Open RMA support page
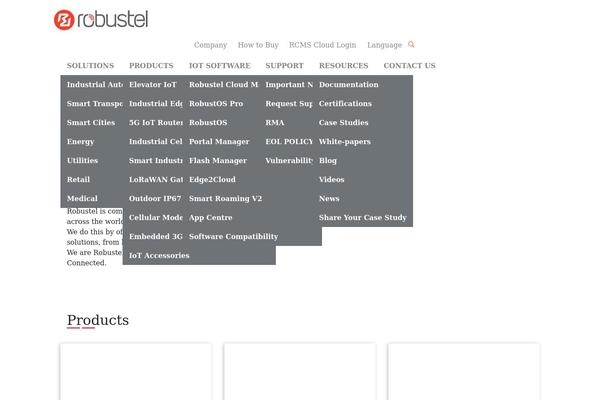The height and width of the screenshot is (400, 600). click(275, 122)
